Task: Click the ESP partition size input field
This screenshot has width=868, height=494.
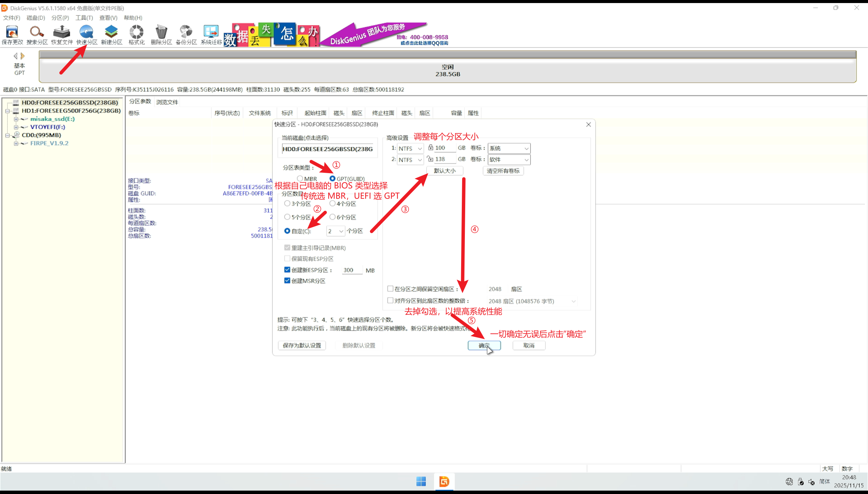Action: pos(352,270)
